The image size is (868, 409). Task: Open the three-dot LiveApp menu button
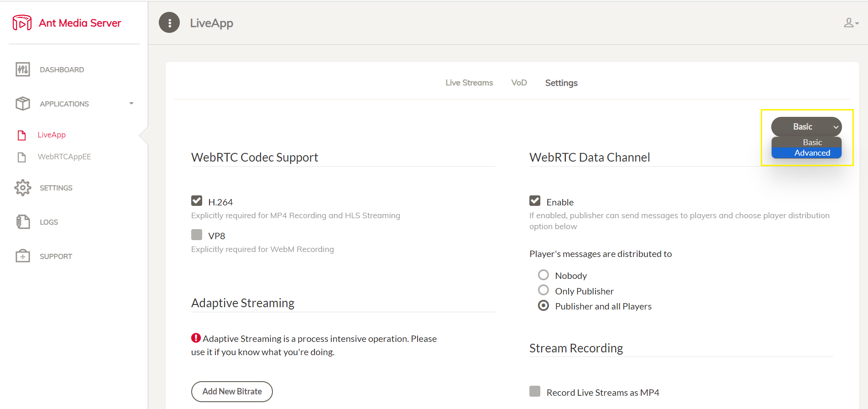[x=169, y=22]
